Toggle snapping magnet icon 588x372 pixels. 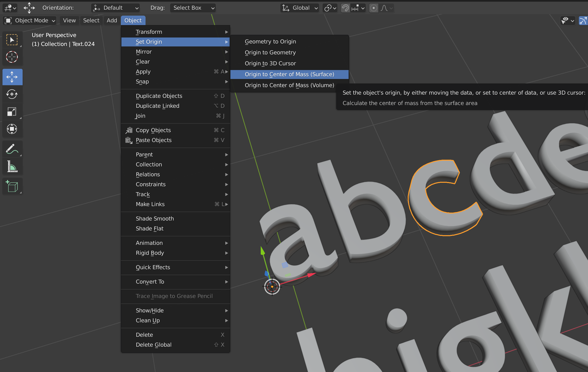[345, 8]
